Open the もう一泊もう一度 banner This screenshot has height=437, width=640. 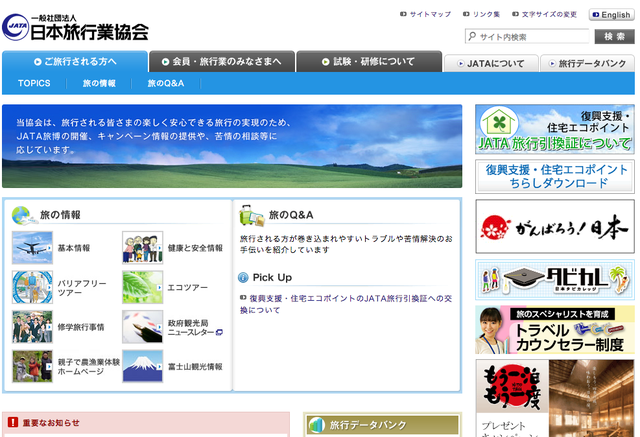click(x=555, y=398)
